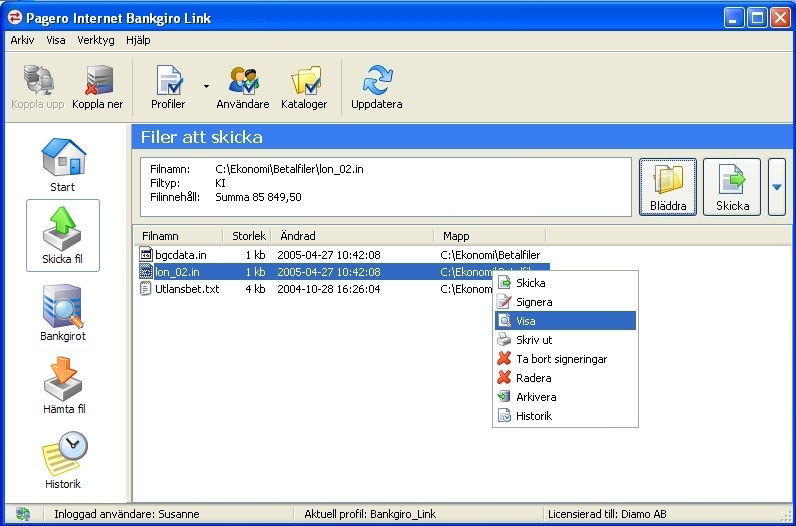The width and height of the screenshot is (796, 526).
Task: Choose Ta bort signeringar in context menu
Action: click(566, 359)
